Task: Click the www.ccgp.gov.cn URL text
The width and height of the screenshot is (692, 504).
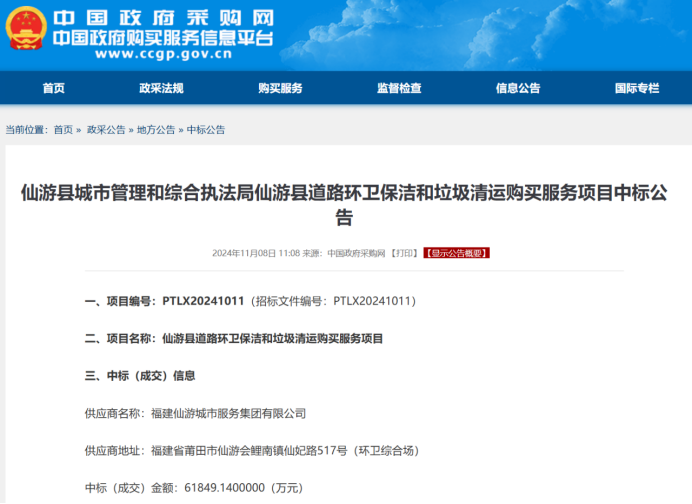Action: coord(164,54)
